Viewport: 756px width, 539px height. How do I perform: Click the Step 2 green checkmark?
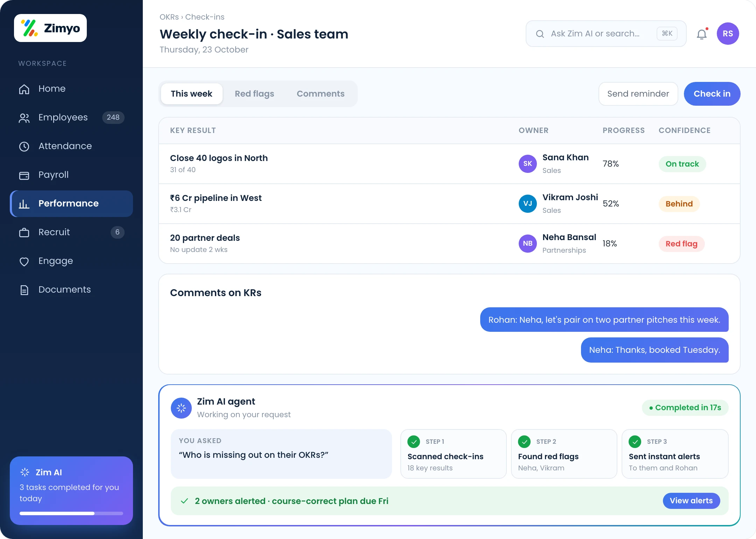click(524, 442)
